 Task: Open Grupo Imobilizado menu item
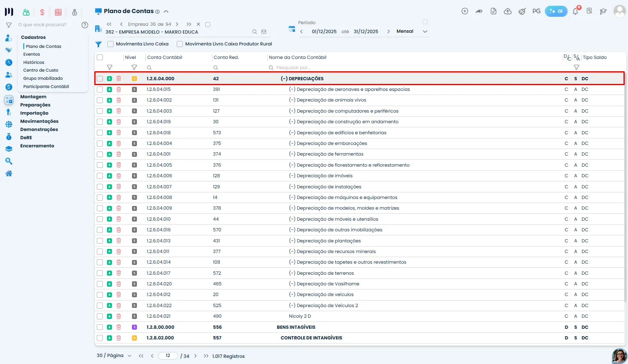[x=43, y=78]
